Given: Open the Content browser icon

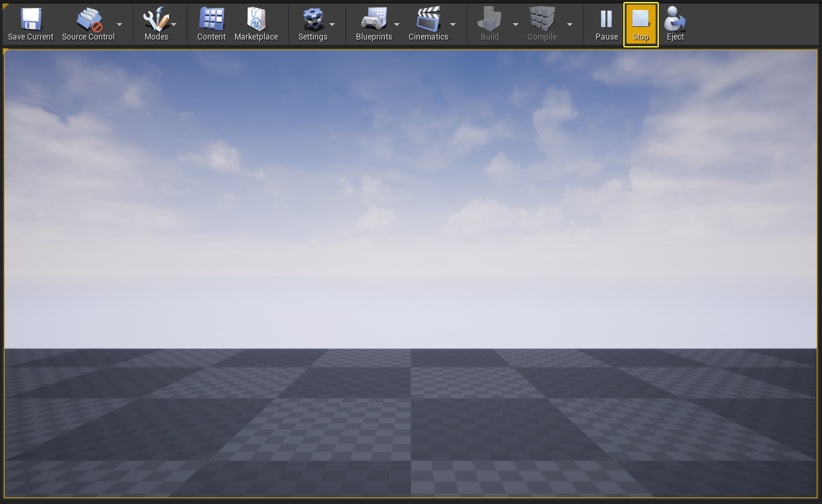Looking at the screenshot, I should 211,20.
